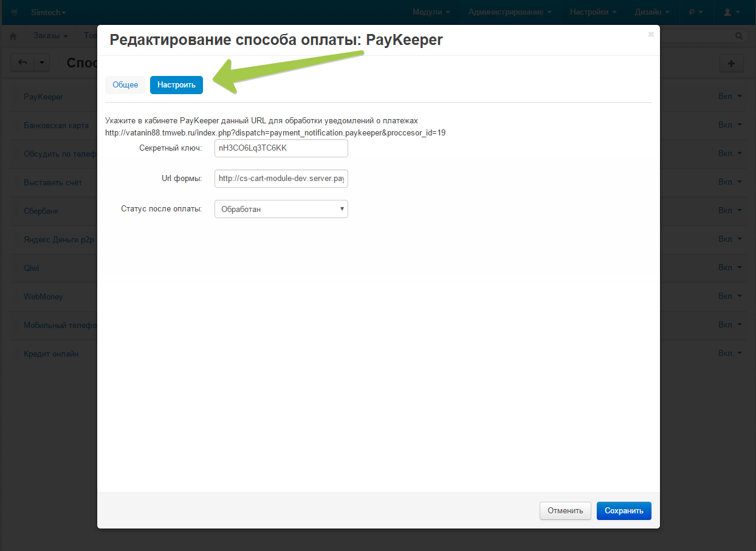Switch to the Общее tab

125,85
